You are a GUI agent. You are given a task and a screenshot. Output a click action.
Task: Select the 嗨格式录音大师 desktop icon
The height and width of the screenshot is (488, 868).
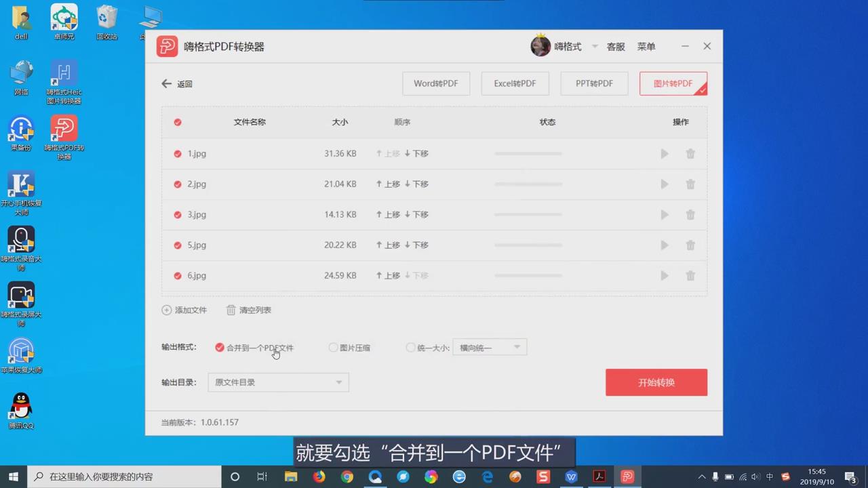click(x=21, y=248)
